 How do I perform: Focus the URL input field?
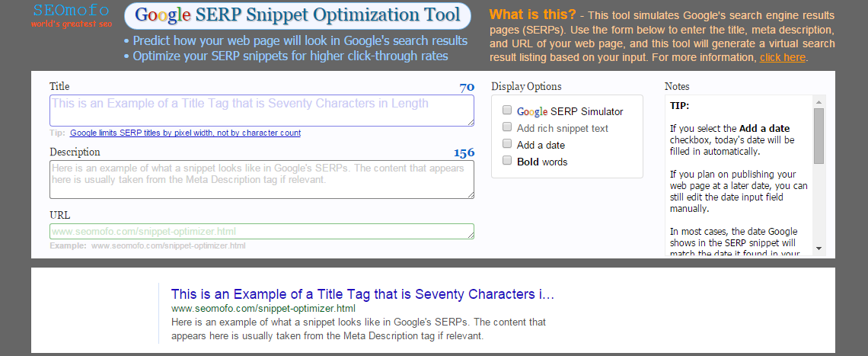pyautogui.click(x=262, y=231)
